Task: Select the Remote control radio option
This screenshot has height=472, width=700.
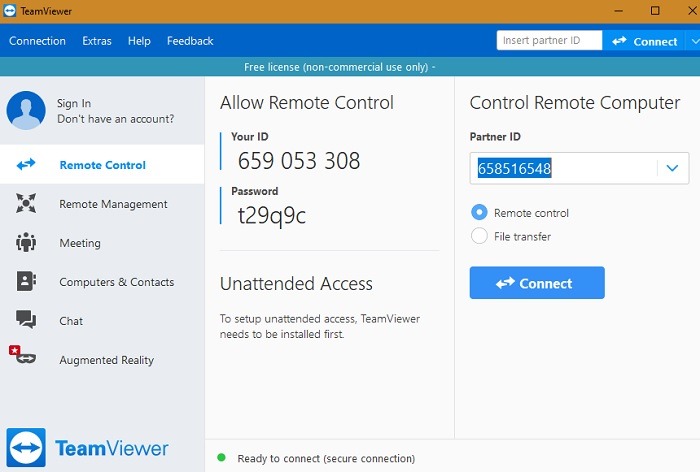Action: [479, 212]
